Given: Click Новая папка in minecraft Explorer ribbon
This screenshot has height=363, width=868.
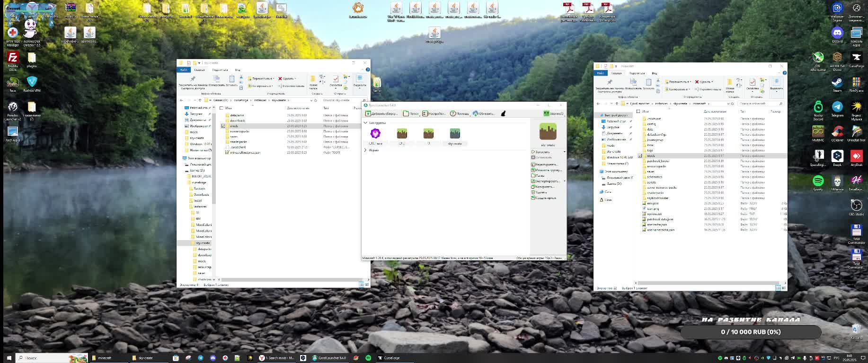Looking at the screenshot, I should pyautogui.click(x=730, y=86).
